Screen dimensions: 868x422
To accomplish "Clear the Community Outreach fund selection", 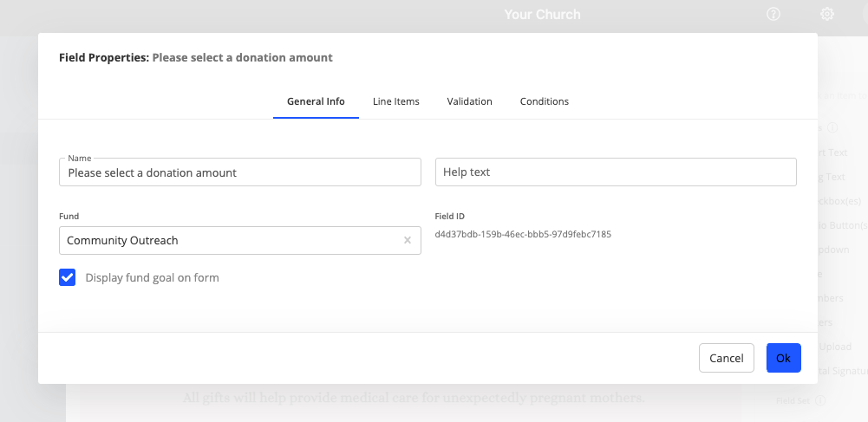I will click(408, 240).
